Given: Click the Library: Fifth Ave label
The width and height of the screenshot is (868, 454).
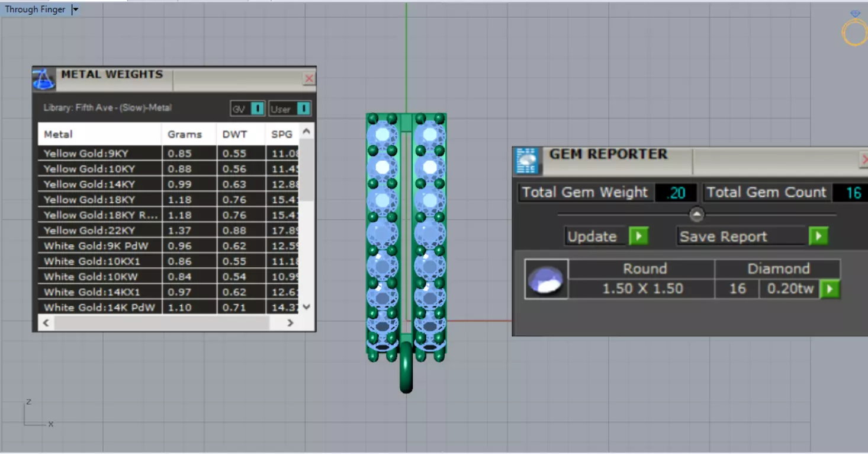Looking at the screenshot, I should point(107,108).
